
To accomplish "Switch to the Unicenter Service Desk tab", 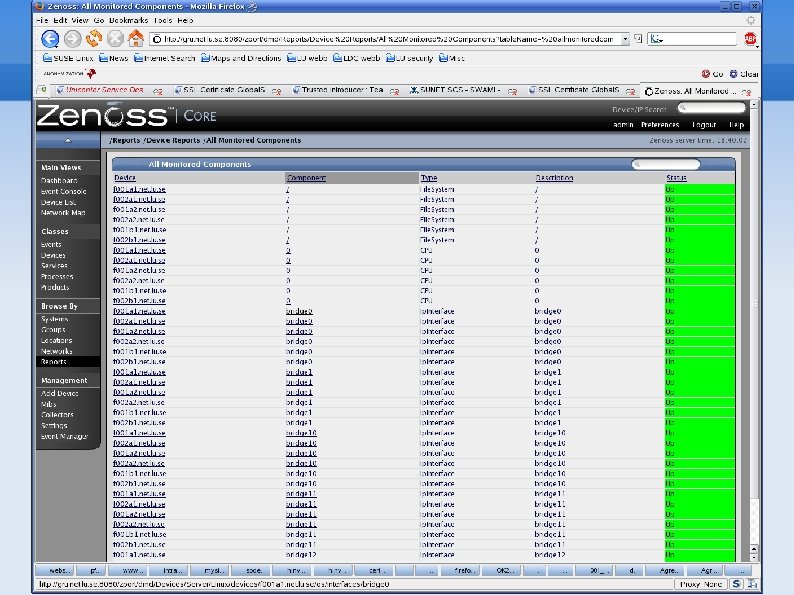I will click(x=104, y=90).
